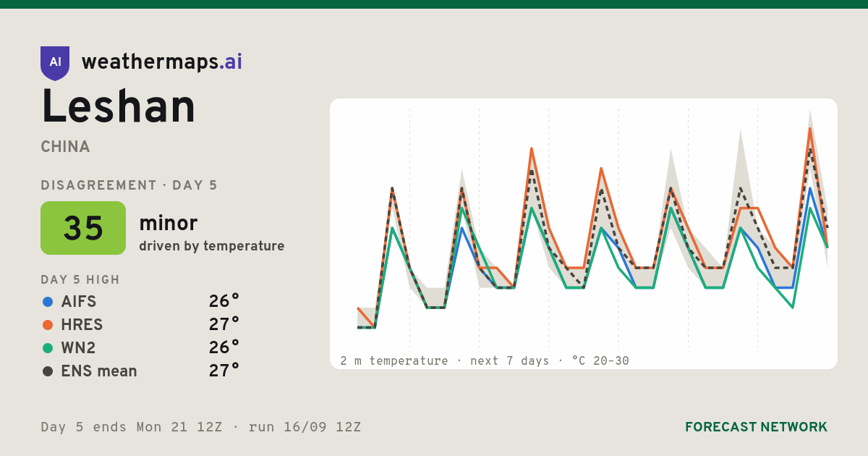Select the WN2 model label

click(79, 348)
